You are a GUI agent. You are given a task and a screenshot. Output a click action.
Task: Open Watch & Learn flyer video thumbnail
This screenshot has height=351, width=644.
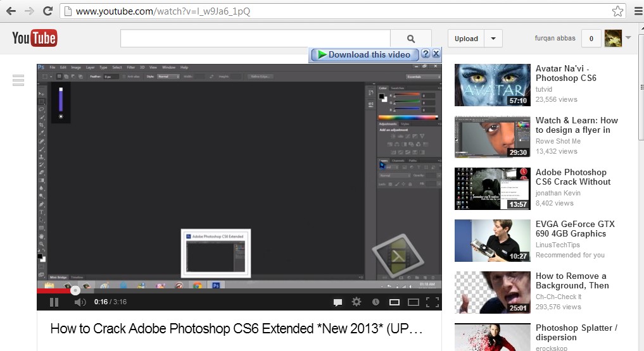tap(493, 137)
